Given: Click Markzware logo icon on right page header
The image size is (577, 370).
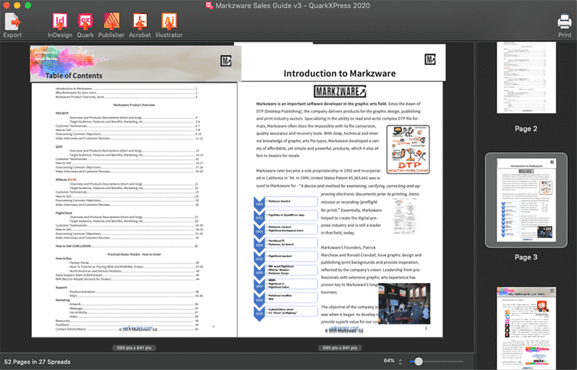Looking at the screenshot, I should pyautogui.click(x=430, y=59).
